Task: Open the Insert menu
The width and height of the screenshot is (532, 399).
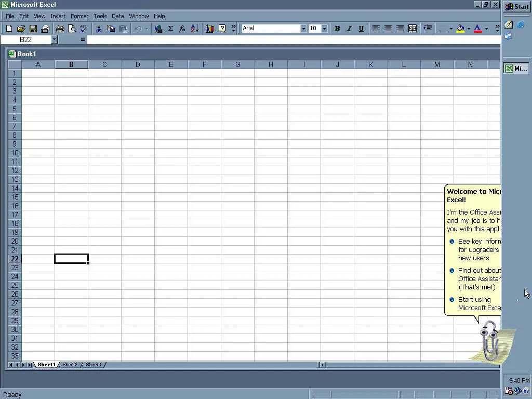Action: coord(58,16)
